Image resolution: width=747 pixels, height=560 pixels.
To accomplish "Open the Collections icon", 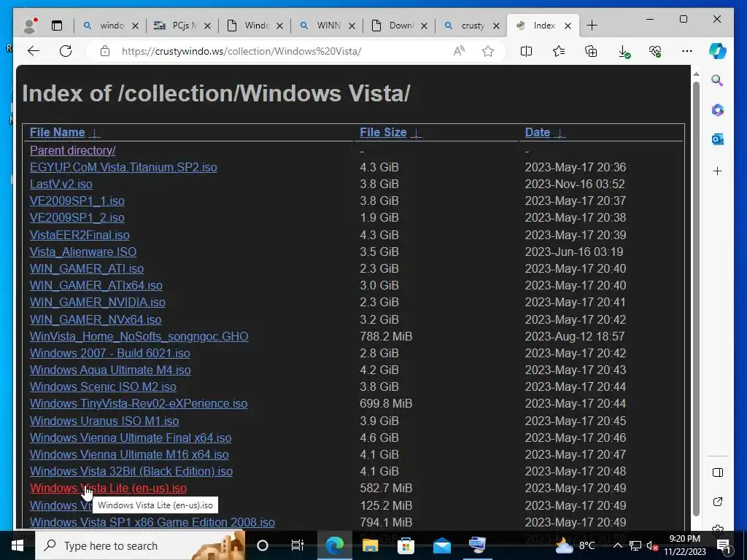I will 591,51.
